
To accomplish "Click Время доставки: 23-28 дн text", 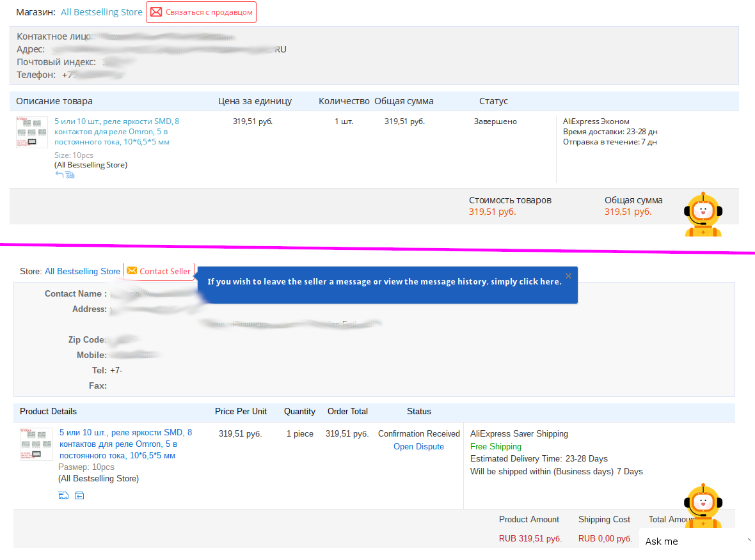I will click(610, 131).
